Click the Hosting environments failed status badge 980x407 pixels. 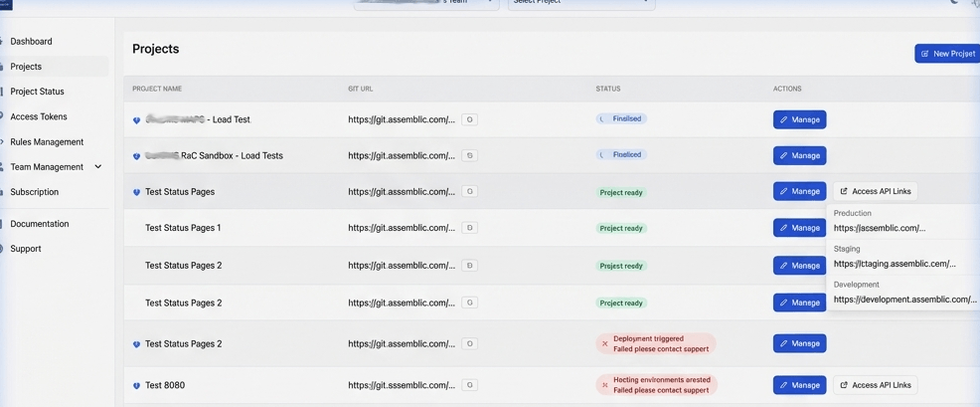tap(656, 385)
